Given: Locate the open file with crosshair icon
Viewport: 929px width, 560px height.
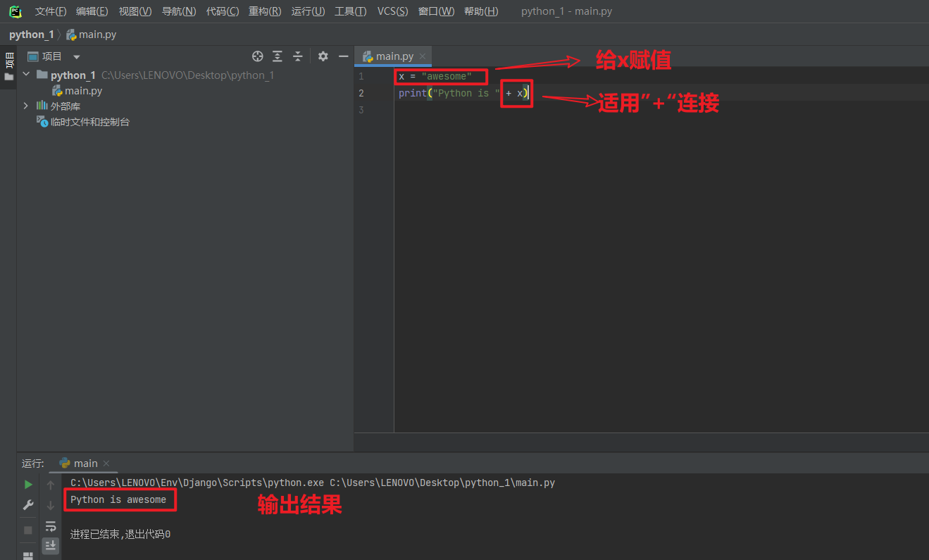Looking at the screenshot, I should click(x=258, y=56).
